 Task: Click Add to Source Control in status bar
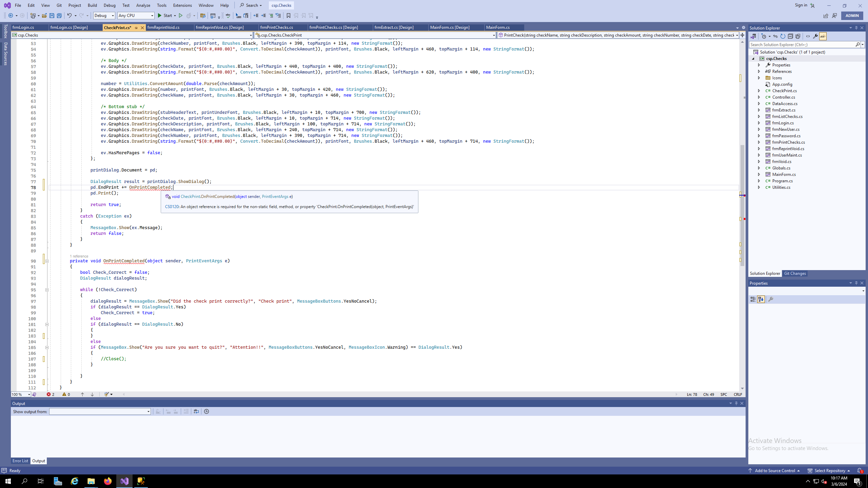click(774, 471)
